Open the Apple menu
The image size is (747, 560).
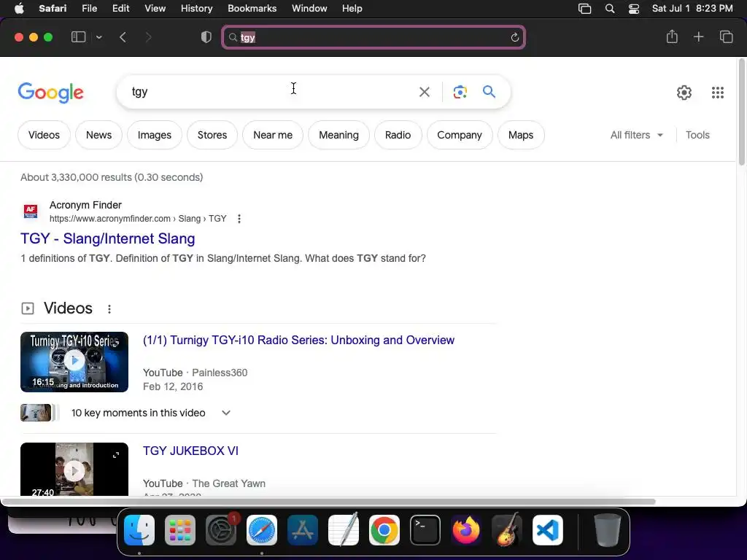[19, 9]
